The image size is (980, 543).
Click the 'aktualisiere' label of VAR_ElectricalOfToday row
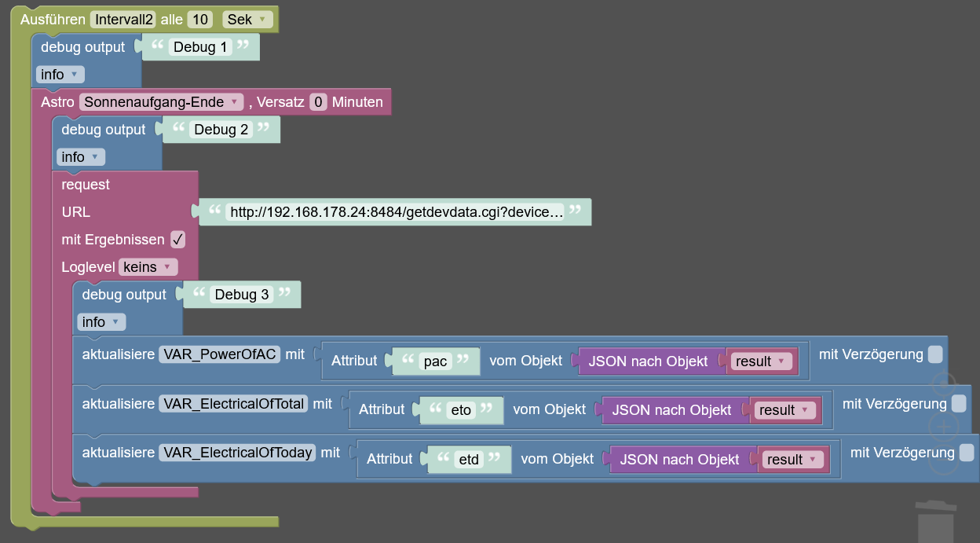click(118, 453)
